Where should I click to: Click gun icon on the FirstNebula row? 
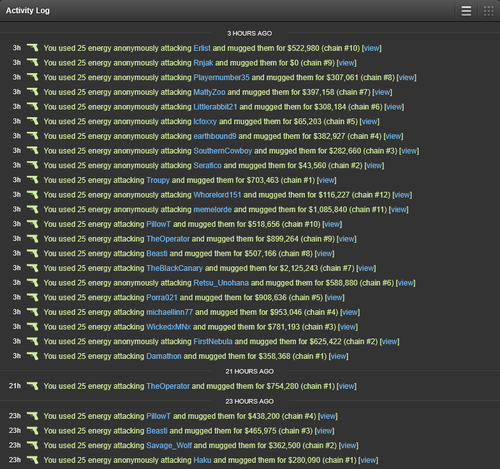coord(33,341)
